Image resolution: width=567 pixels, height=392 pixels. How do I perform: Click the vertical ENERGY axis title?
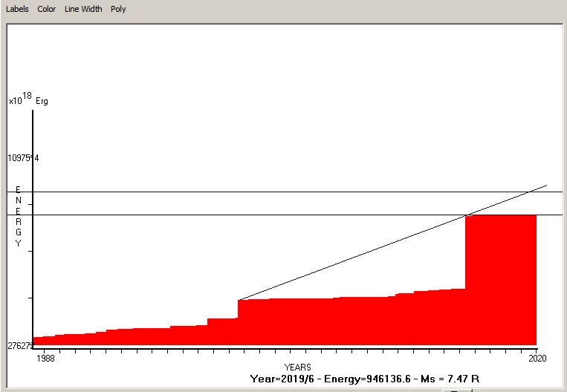pos(18,217)
